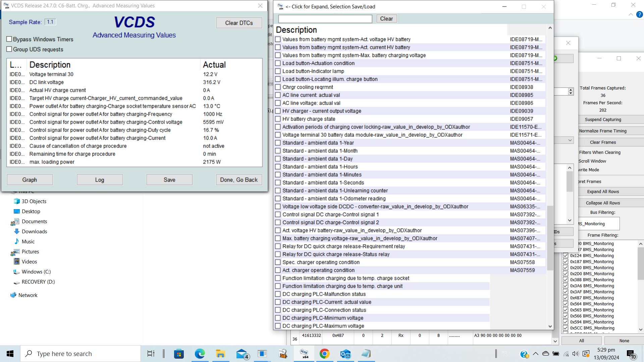Show hidden system tray icons chevron

click(535, 354)
